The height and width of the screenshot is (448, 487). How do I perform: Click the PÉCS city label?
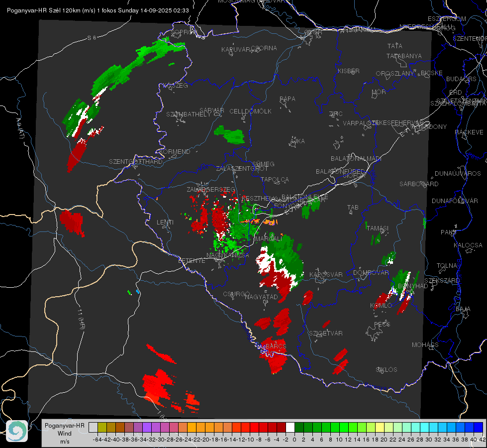pos(382,324)
